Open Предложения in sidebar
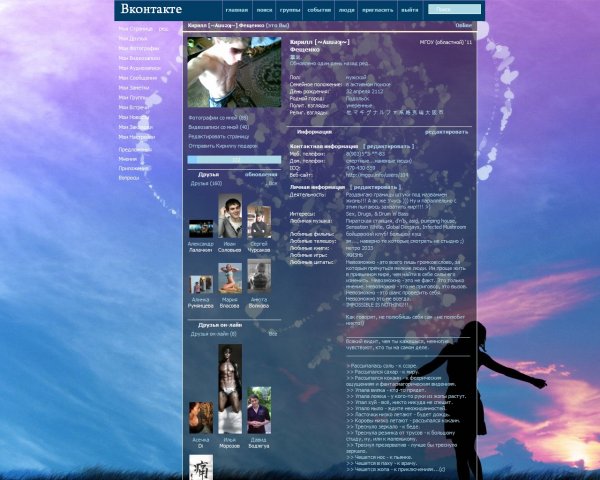This screenshot has height=480, width=600. click(x=135, y=150)
